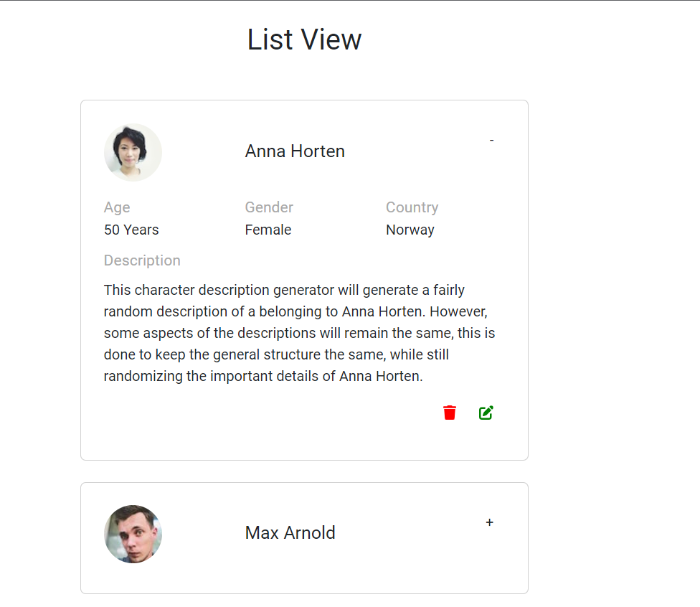The width and height of the screenshot is (700, 607).
Task: Click the Description label
Action: pos(142,260)
